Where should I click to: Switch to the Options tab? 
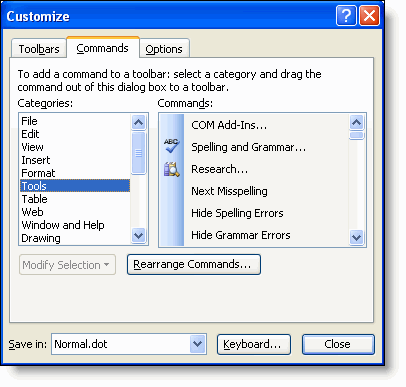click(164, 49)
